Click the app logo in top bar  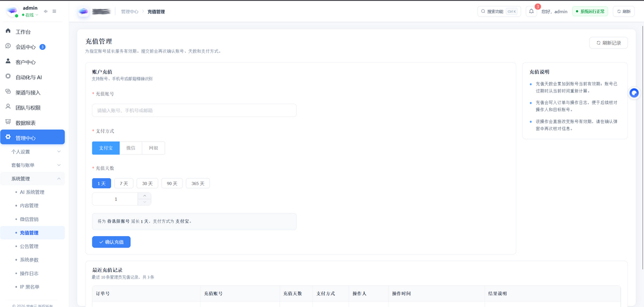click(x=83, y=11)
